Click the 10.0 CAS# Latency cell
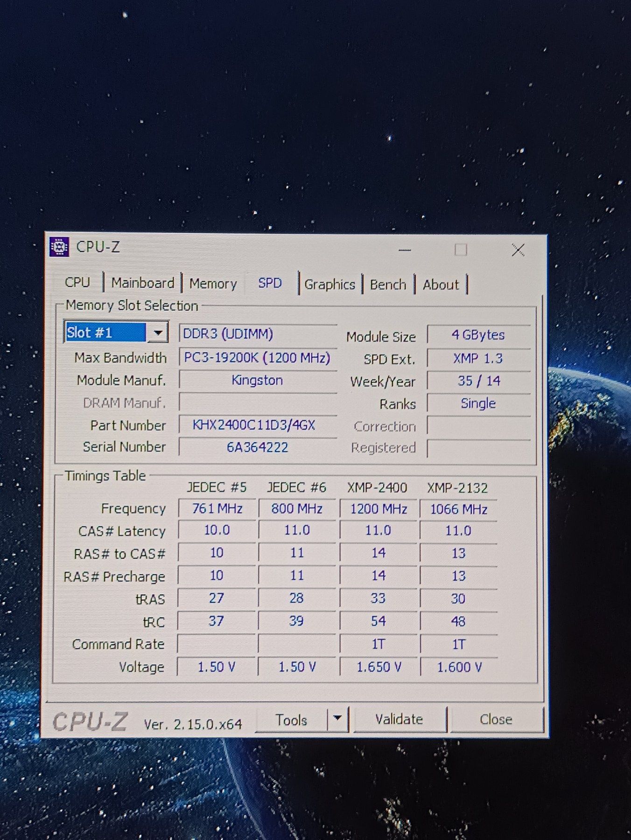Screen dimensions: 631x840 click(x=217, y=530)
